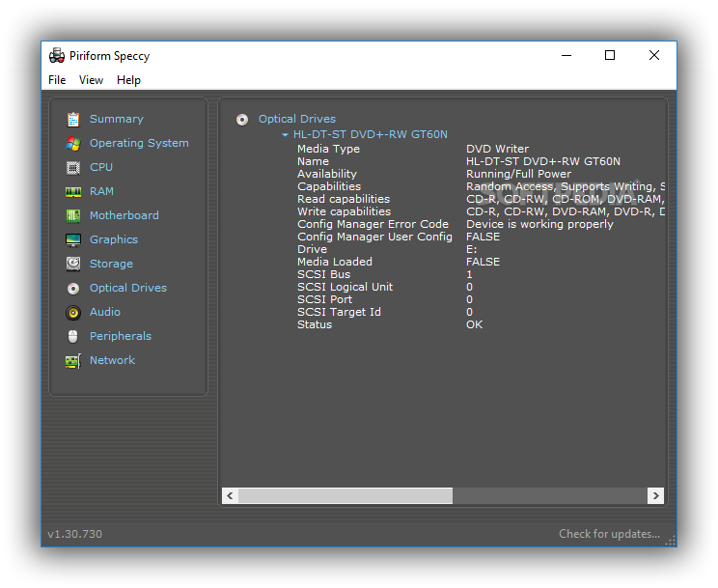
Task: Select the Availability row label
Action: (327, 174)
